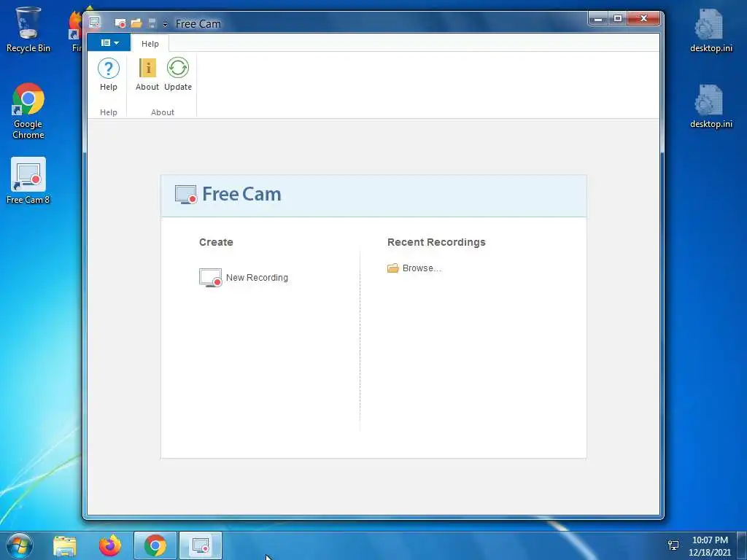This screenshot has width=747, height=560.
Task: Click the Show desktop strip
Action: [742, 545]
